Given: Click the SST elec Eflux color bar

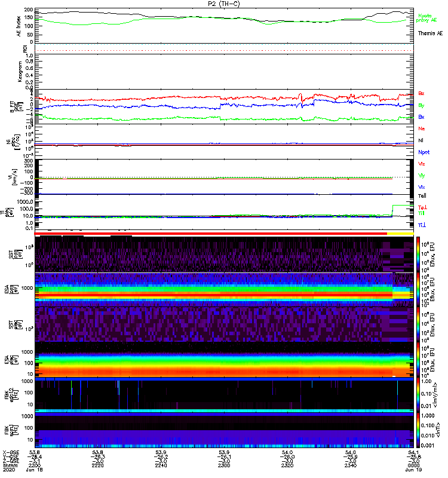Looking at the screenshot, I should tap(418, 324).
